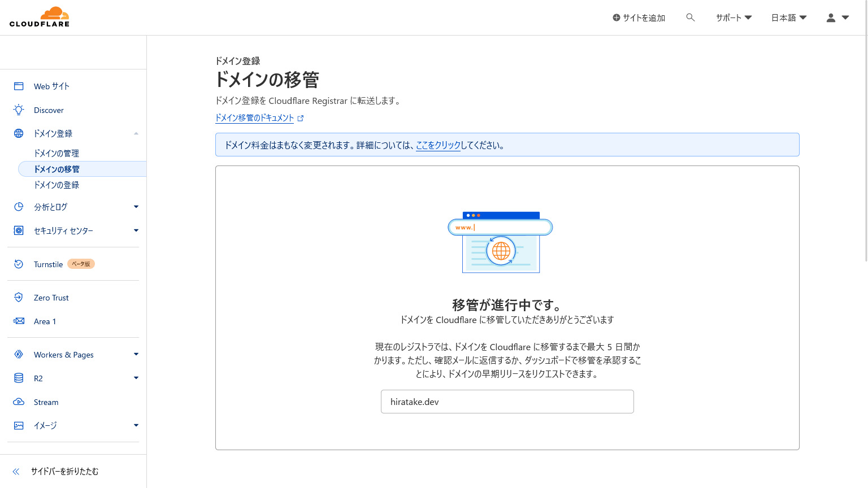Collapse the ドメイン登録 section arrow
Screen dimensions: 868x488
tap(136, 133)
